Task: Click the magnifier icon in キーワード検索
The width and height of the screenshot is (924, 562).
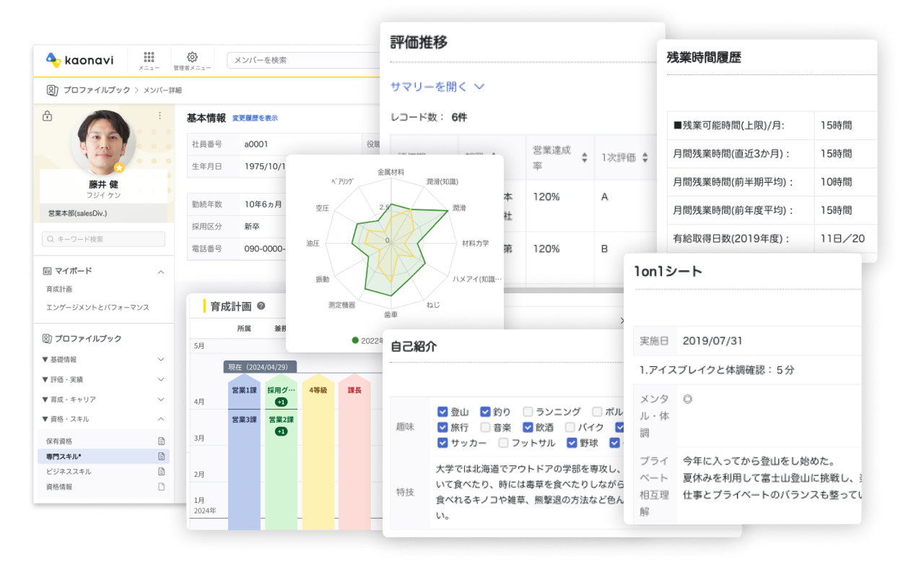Action: coord(51,239)
